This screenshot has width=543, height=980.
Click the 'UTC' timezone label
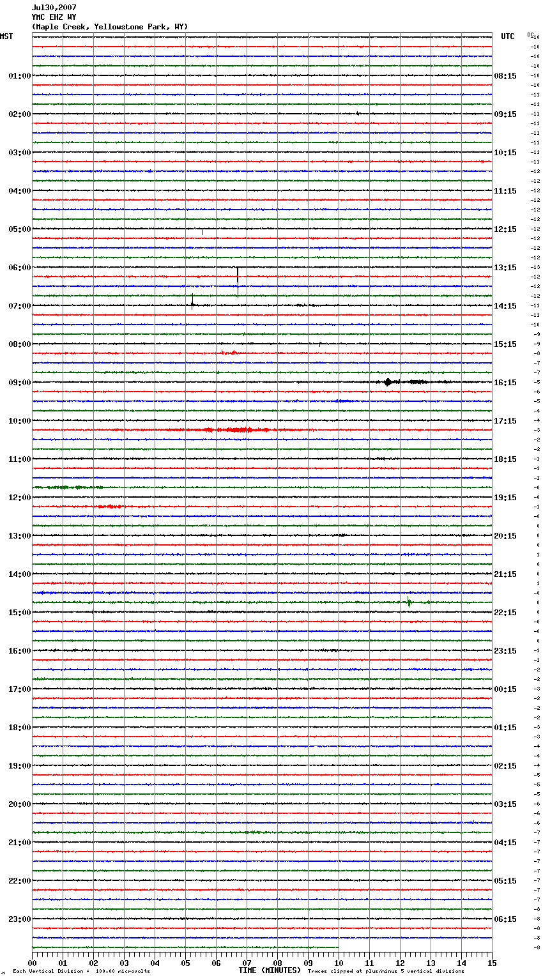(507, 36)
